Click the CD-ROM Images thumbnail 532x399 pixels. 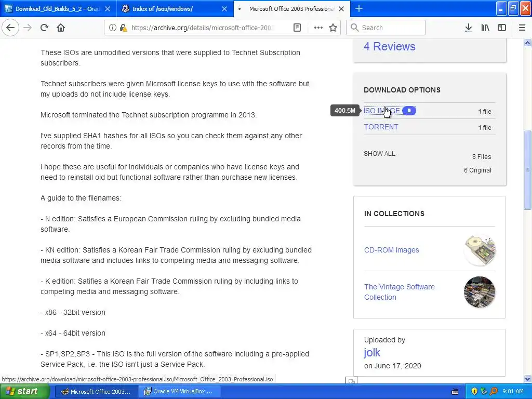click(x=480, y=250)
